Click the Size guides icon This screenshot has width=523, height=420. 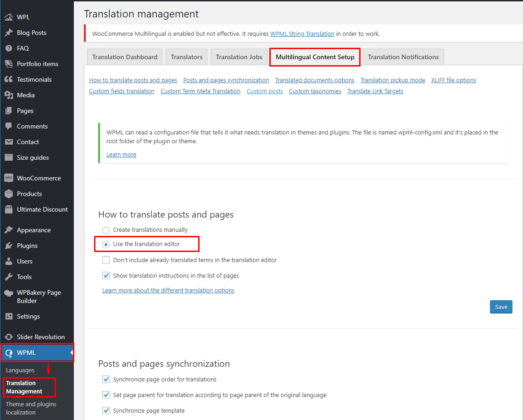coord(9,157)
